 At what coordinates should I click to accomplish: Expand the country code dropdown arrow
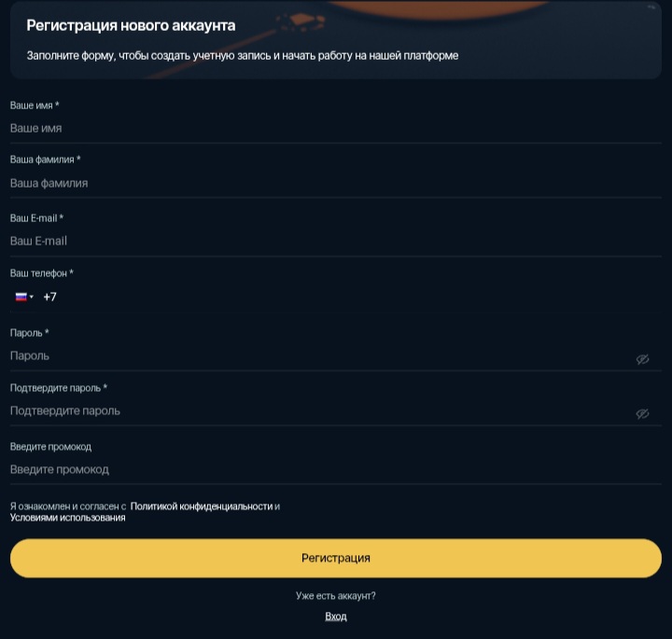[x=32, y=298]
